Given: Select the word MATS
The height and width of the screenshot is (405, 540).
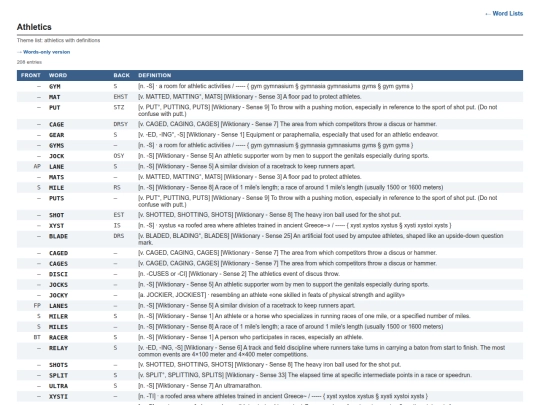Looking at the screenshot, I should (56, 177).
